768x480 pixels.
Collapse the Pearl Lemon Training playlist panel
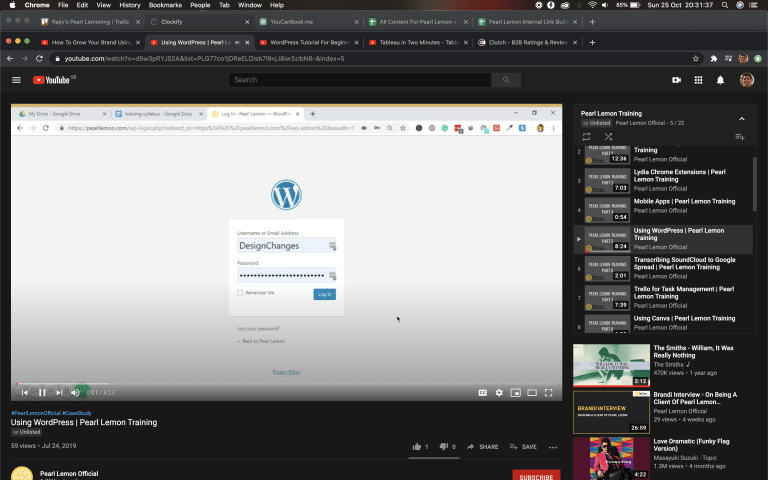click(742, 119)
